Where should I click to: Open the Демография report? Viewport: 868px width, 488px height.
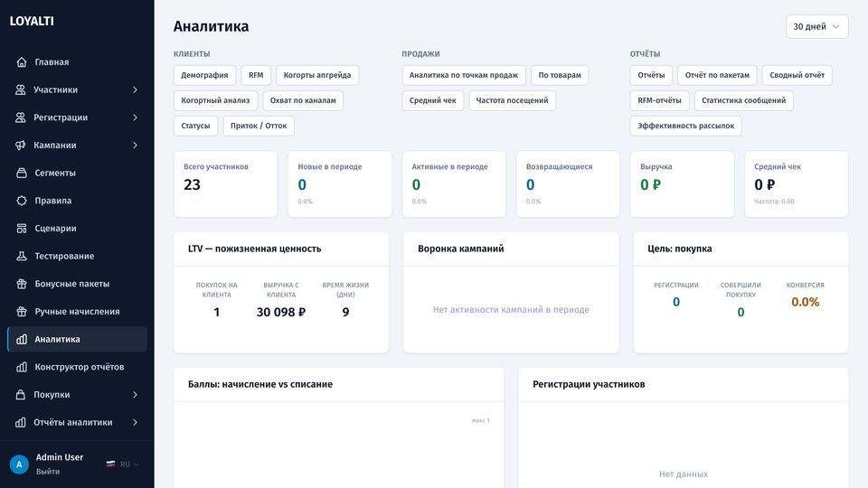click(204, 75)
